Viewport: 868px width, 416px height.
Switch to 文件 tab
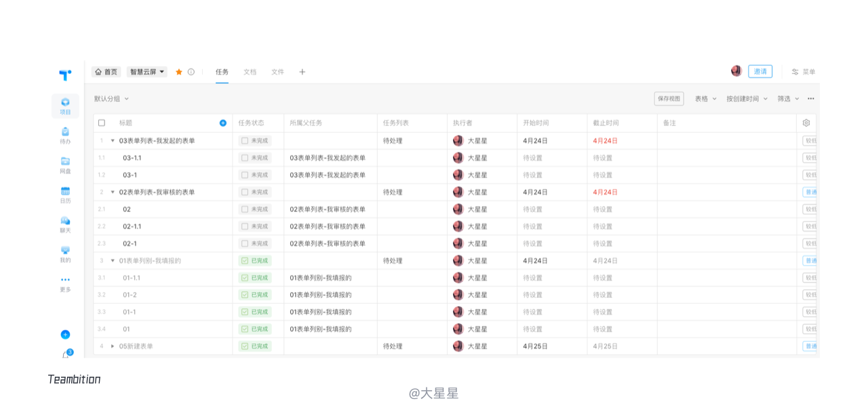tap(278, 72)
